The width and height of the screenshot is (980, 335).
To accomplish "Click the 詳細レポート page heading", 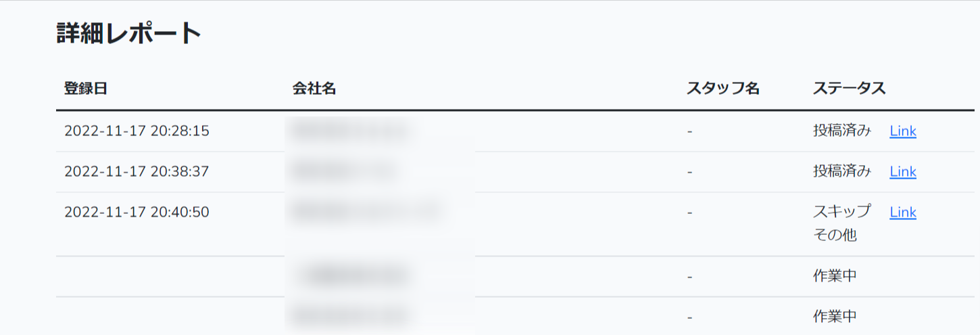I will tap(129, 34).
